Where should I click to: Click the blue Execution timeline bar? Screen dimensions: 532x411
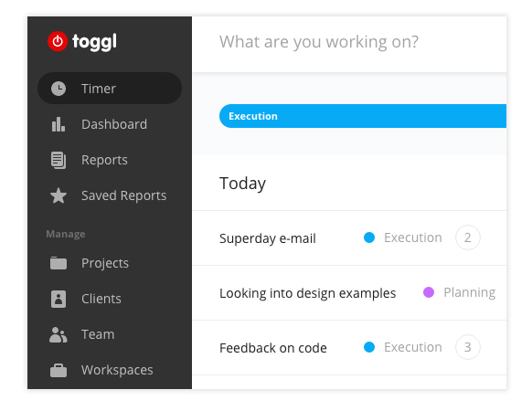point(363,116)
